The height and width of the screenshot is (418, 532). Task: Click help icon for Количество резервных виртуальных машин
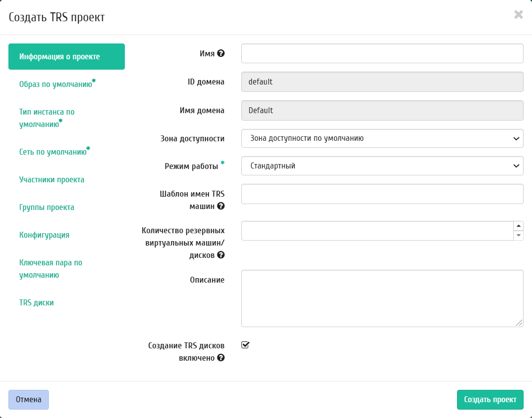click(x=221, y=255)
